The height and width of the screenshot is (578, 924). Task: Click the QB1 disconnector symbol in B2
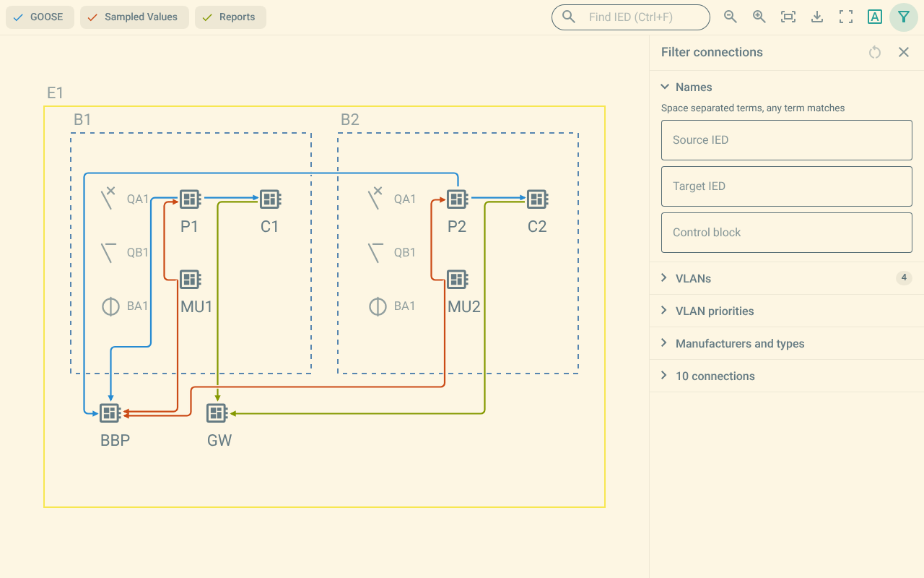[x=375, y=252]
